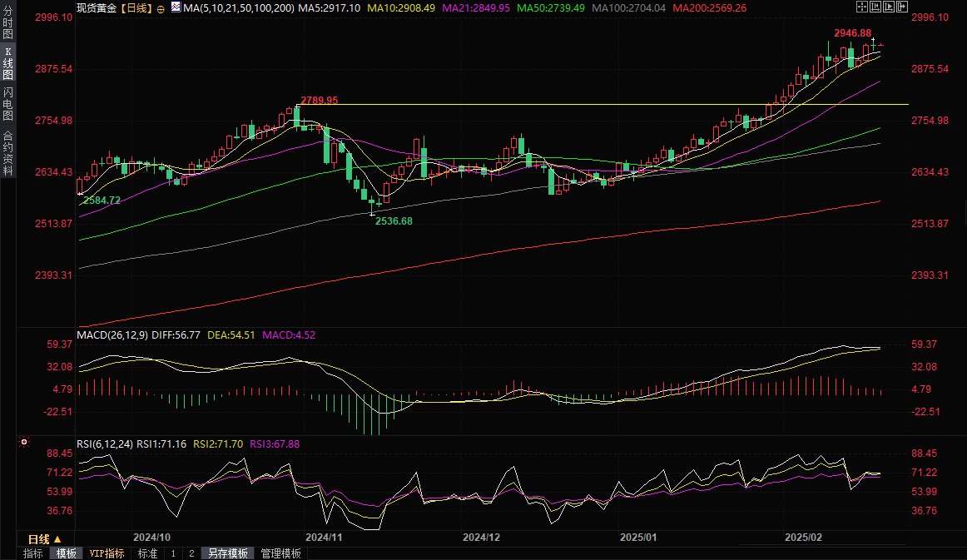Viewport: 967px width, 560px height.
Task: Open 管理模板 template manager
Action: click(280, 553)
